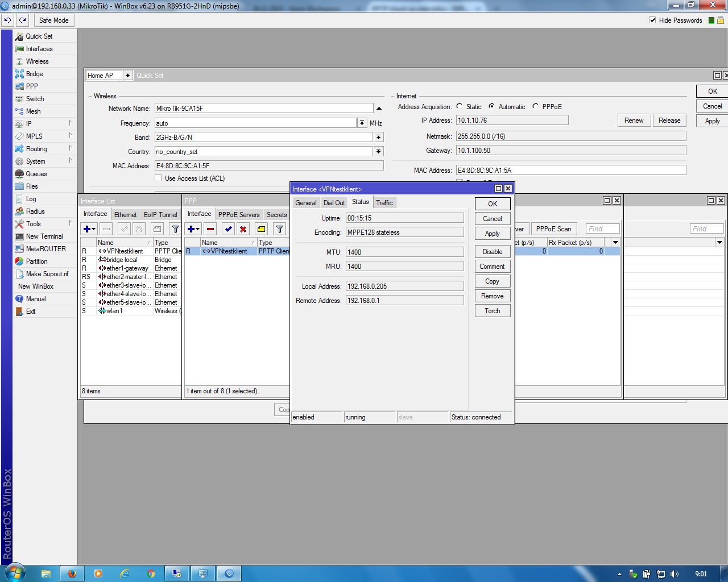Open Chrome from the taskbar
The width and height of the screenshot is (728, 582).
pyautogui.click(x=151, y=573)
